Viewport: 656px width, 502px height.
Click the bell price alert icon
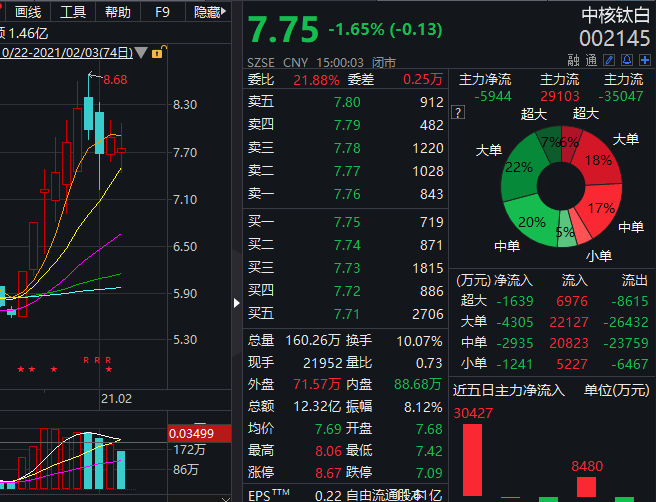pyautogui.click(x=629, y=61)
